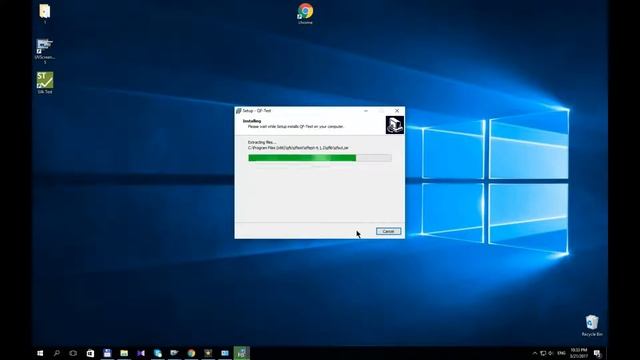Click the "Extracting files..." status text
This screenshot has height=360, width=640.
pos(262,142)
